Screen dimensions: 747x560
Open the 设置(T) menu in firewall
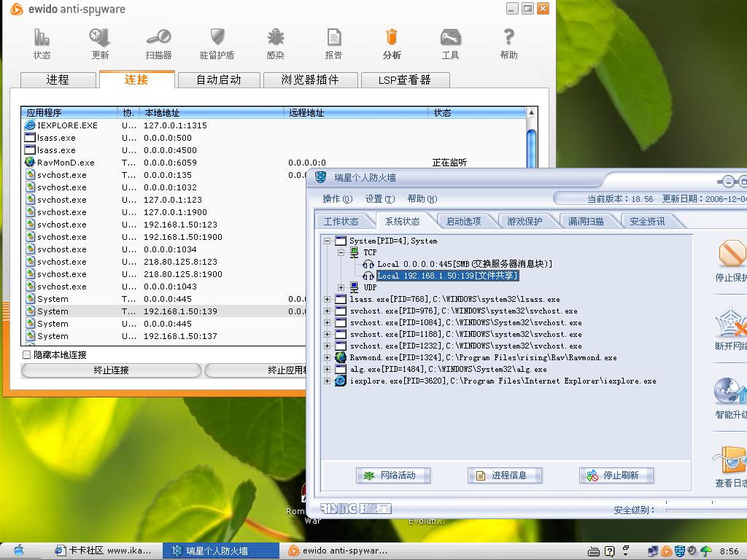pyautogui.click(x=379, y=199)
